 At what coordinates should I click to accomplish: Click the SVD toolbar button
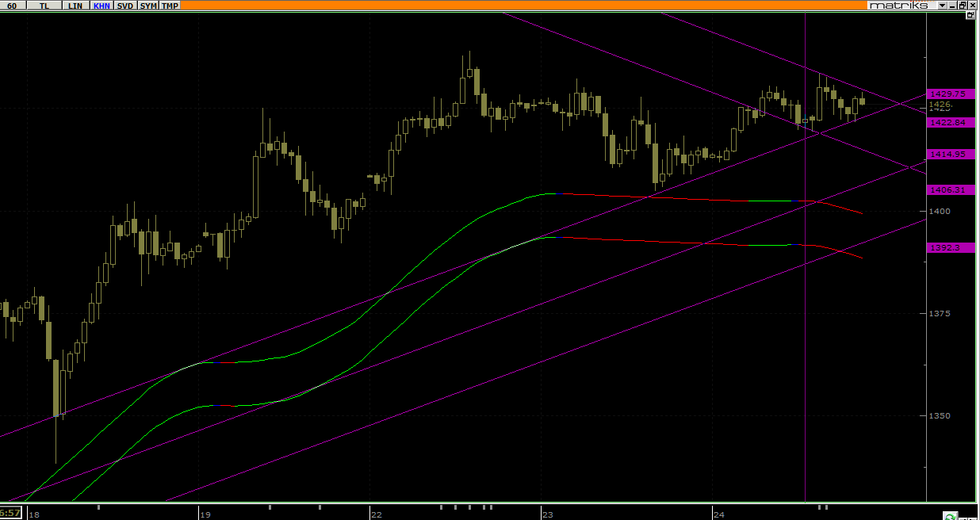[125, 6]
